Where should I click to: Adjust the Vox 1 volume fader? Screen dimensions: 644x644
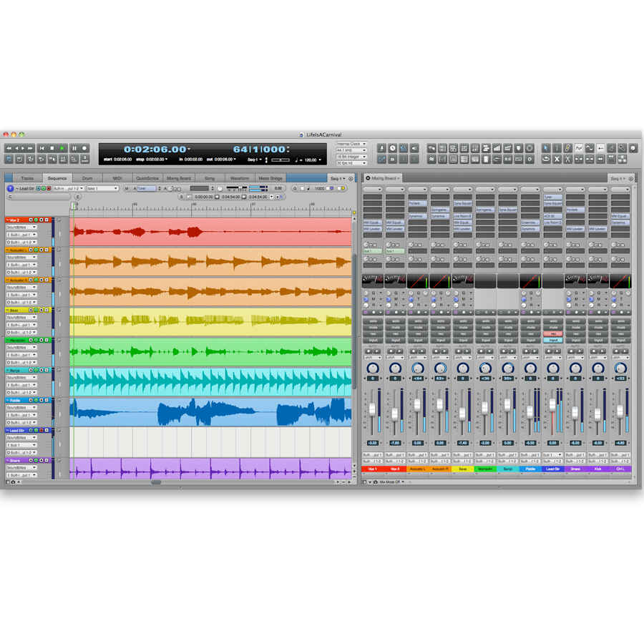[372, 409]
